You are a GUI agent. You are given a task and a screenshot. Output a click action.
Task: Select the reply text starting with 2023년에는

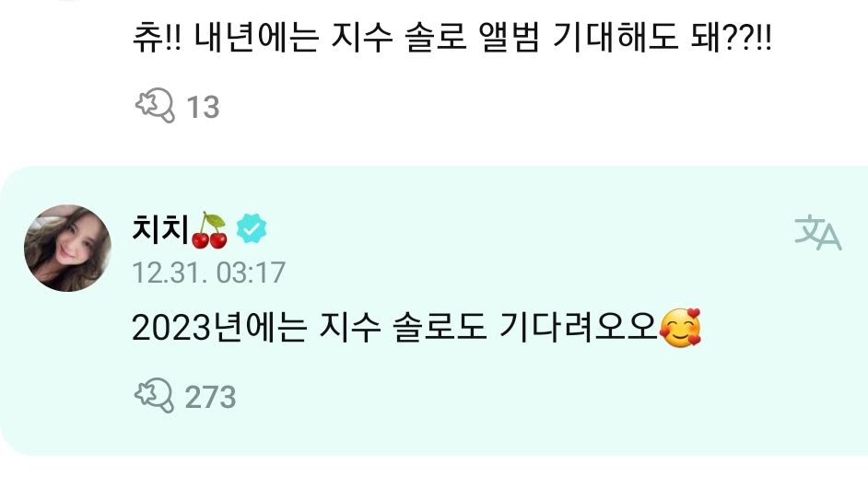[416, 328]
